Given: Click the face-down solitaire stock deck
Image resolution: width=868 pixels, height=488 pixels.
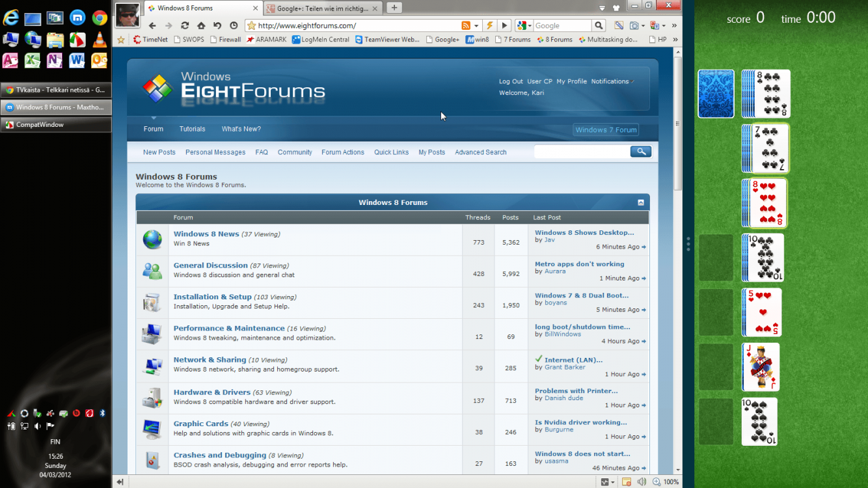Looking at the screenshot, I should [x=716, y=94].
